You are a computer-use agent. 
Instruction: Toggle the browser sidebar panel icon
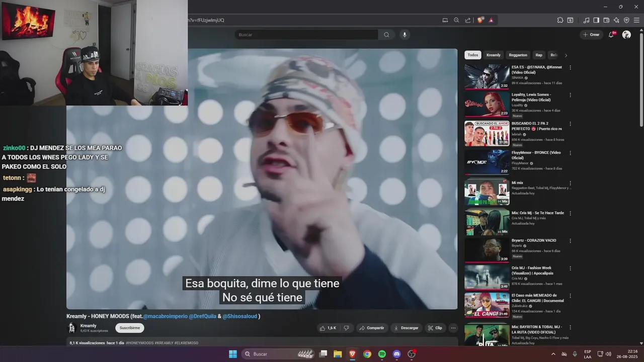tap(596, 20)
